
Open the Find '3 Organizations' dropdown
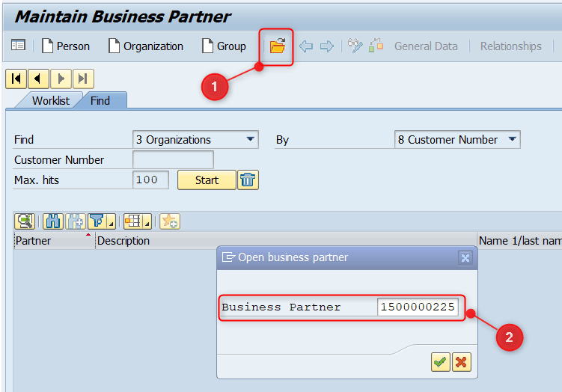pos(195,139)
